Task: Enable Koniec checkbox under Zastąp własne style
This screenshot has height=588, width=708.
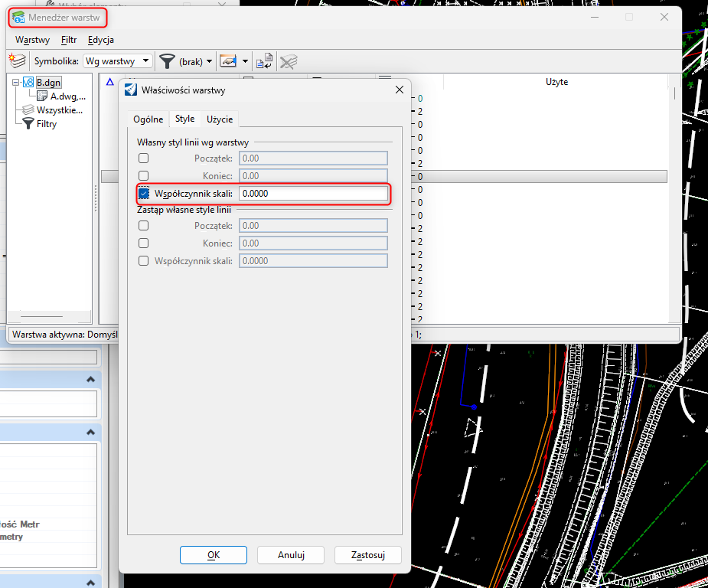Action: [144, 243]
